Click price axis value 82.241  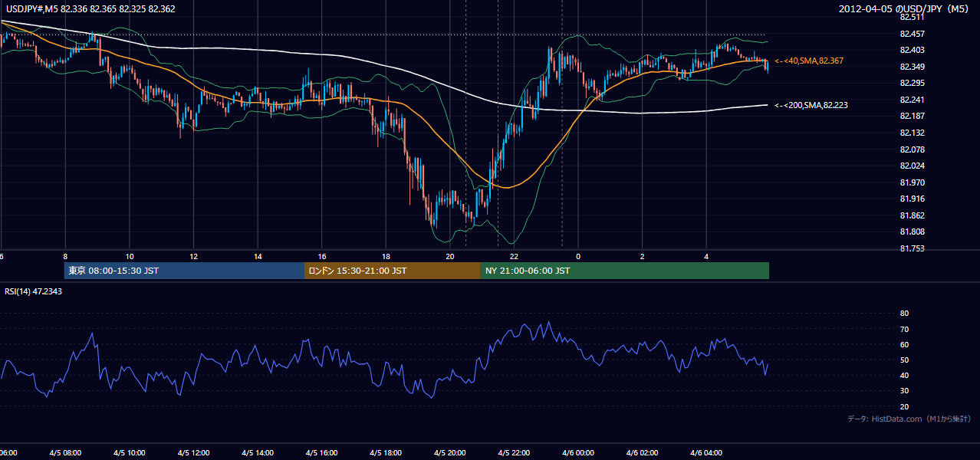coord(913,100)
